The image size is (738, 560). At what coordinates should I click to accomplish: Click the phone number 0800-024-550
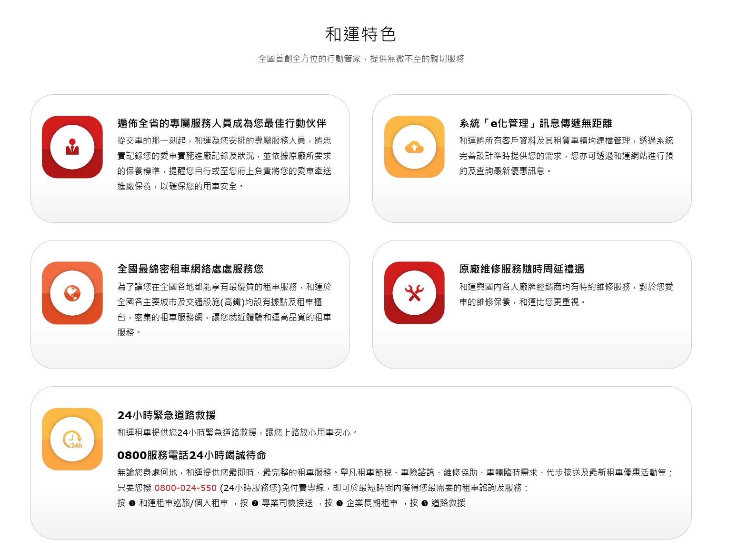click(x=186, y=488)
